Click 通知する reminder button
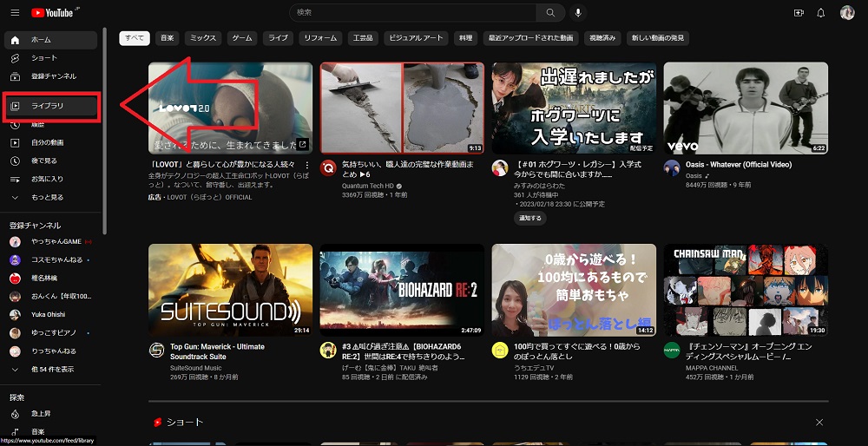The height and width of the screenshot is (446, 868). coord(529,218)
